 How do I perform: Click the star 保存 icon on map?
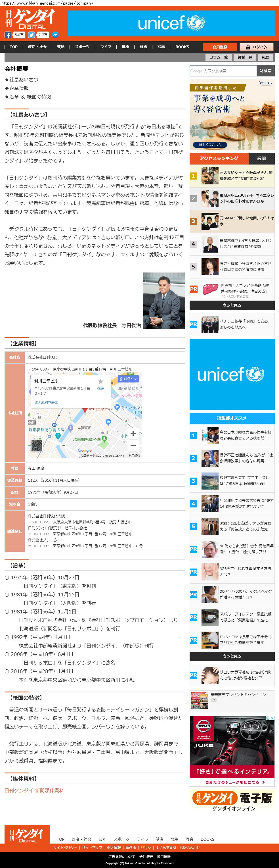pos(100,381)
